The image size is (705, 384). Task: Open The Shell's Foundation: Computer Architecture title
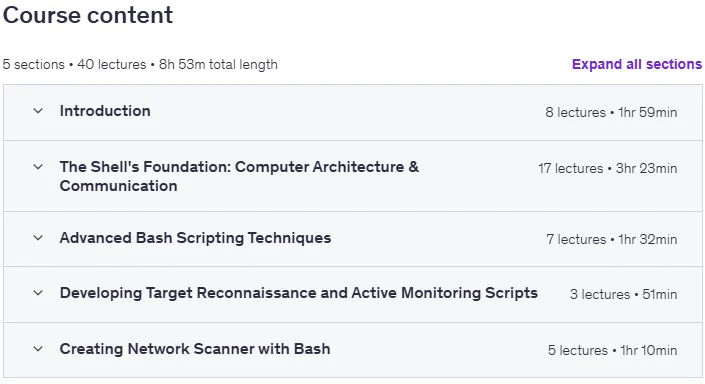239,176
